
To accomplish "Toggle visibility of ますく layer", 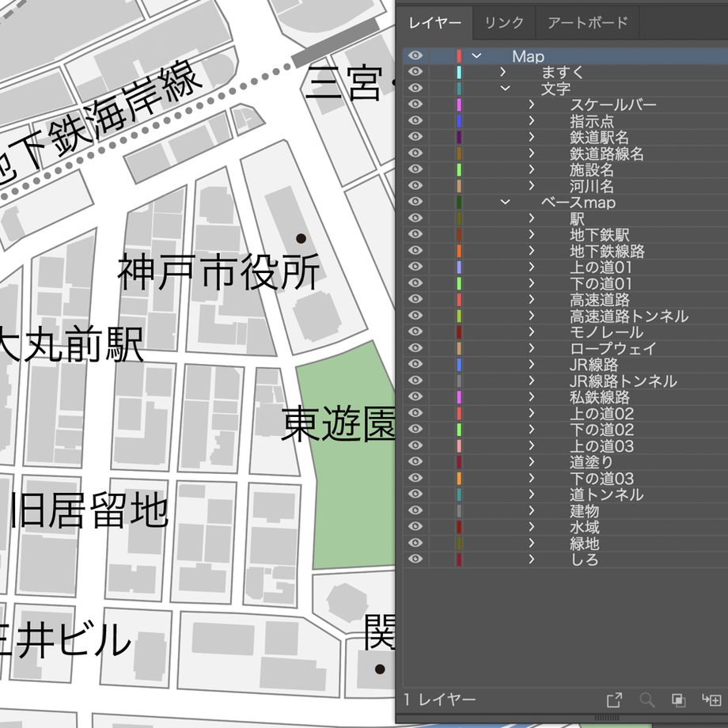I will click(x=415, y=72).
